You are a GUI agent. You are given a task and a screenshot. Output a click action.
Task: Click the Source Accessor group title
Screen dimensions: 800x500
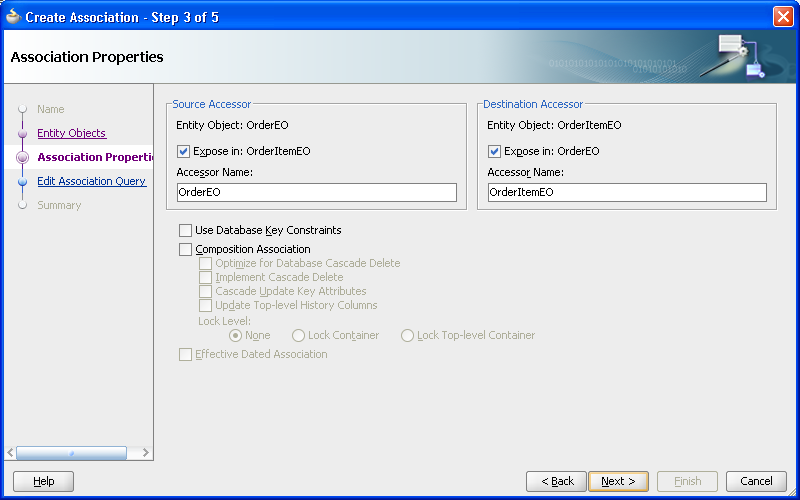[212, 104]
